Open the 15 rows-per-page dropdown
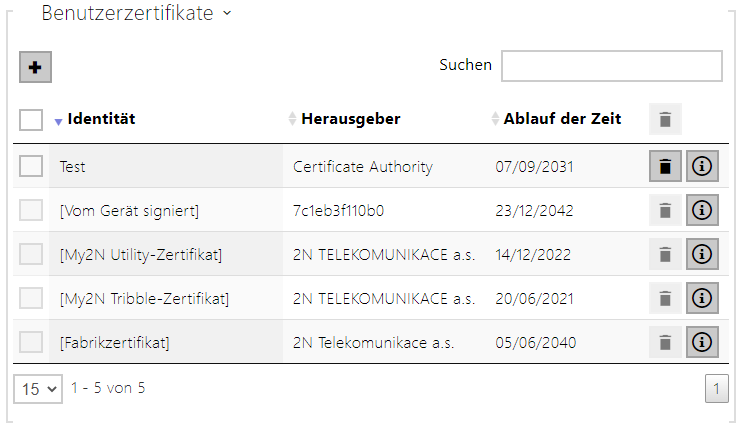Viewport: 744px width, 435px height. point(38,389)
